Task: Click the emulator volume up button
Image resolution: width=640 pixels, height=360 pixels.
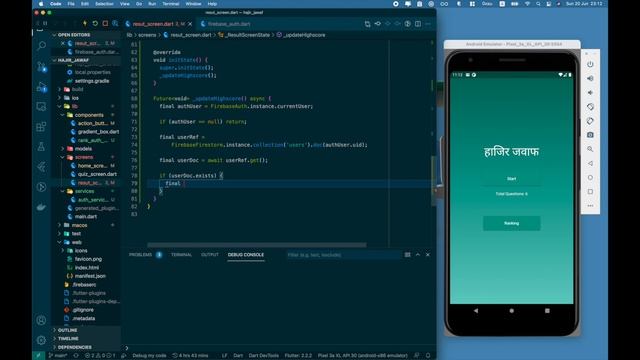Action: pyautogui.click(x=590, y=78)
